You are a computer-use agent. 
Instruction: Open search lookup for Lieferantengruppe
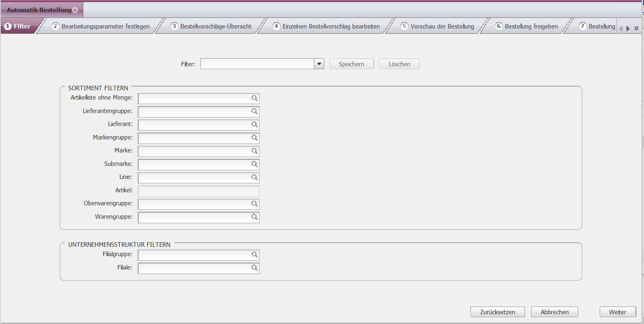(254, 111)
